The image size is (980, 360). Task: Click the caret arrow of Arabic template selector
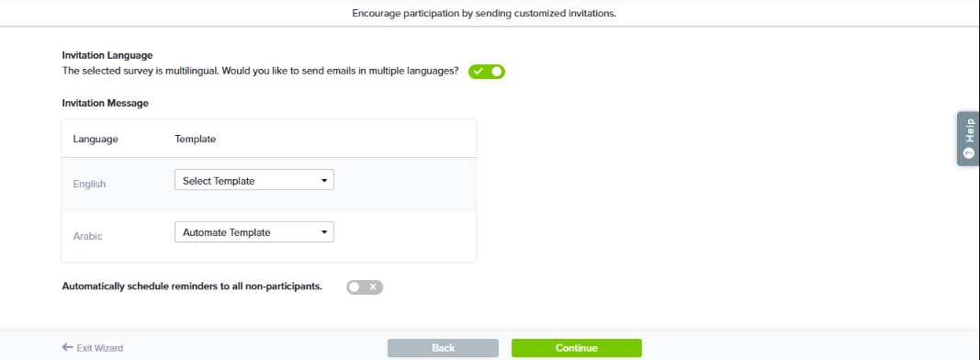point(323,232)
